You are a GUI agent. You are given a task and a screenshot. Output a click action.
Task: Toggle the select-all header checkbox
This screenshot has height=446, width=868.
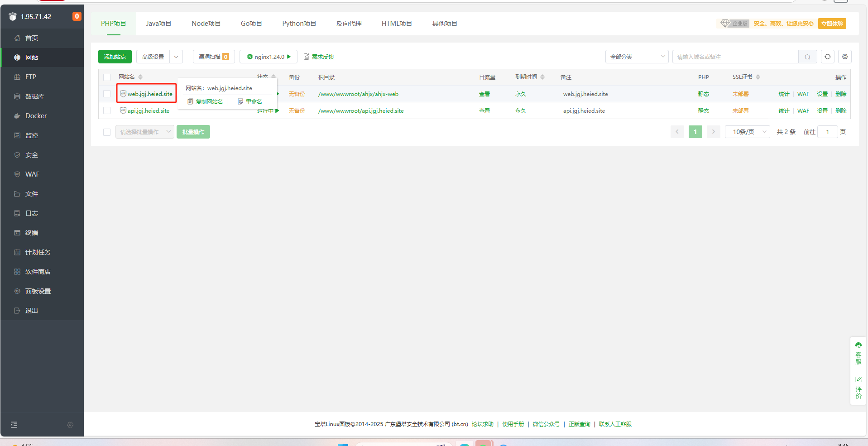pyautogui.click(x=107, y=77)
